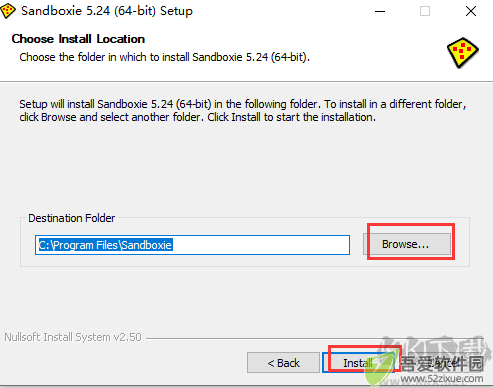493x388 pixels.
Task: Click the 吾爱软件园 watermark text
Action: (442, 364)
